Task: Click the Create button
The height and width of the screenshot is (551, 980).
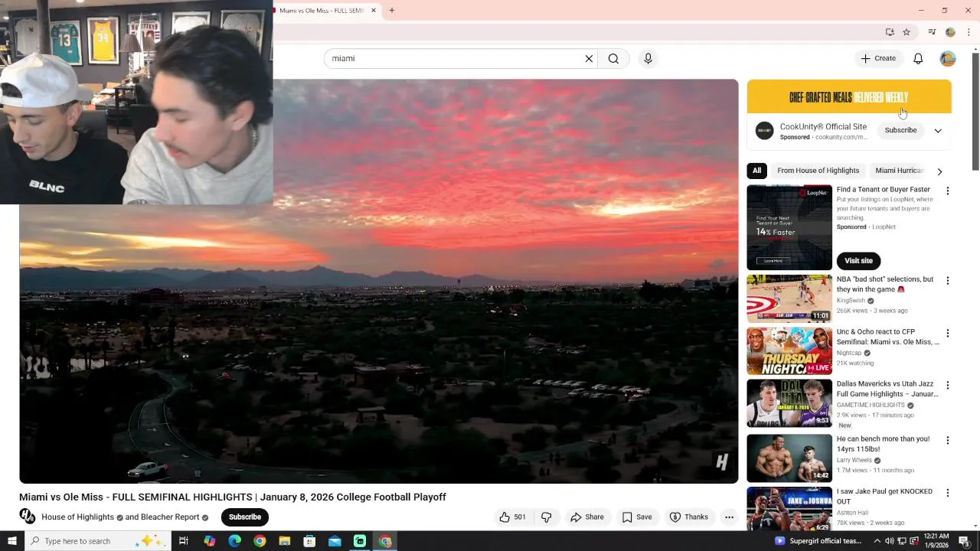Action: coord(878,58)
